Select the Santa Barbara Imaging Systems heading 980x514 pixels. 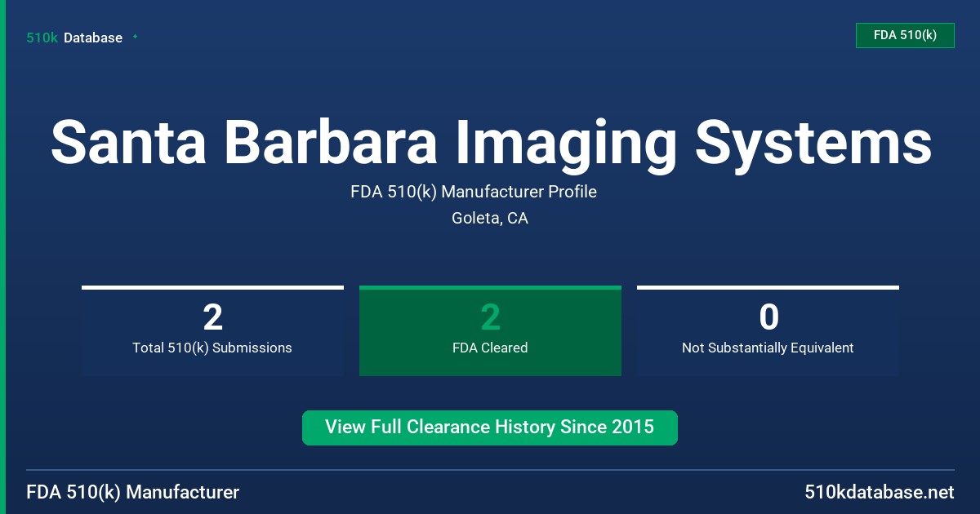pyautogui.click(x=491, y=142)
